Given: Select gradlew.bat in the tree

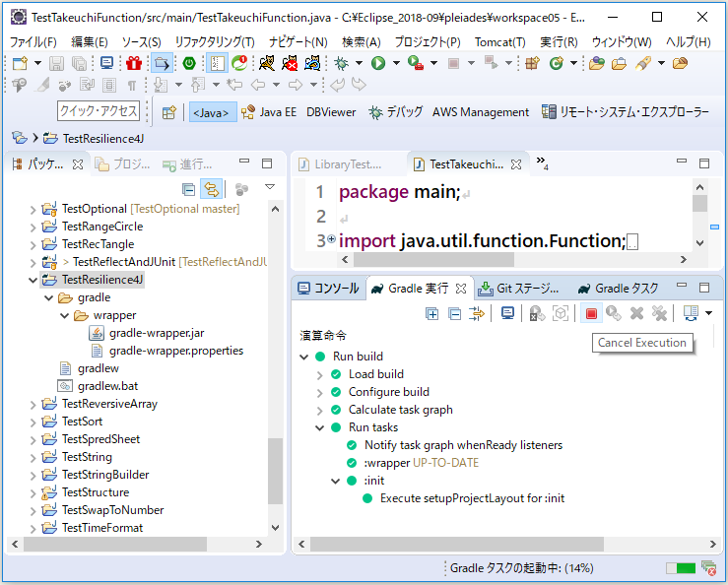Looking at the screenshot, I should (107, 386).
